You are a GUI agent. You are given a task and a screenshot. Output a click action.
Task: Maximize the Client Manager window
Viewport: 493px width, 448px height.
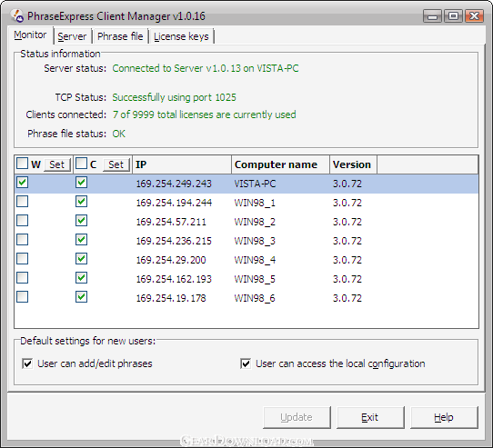tap(453, 15)
